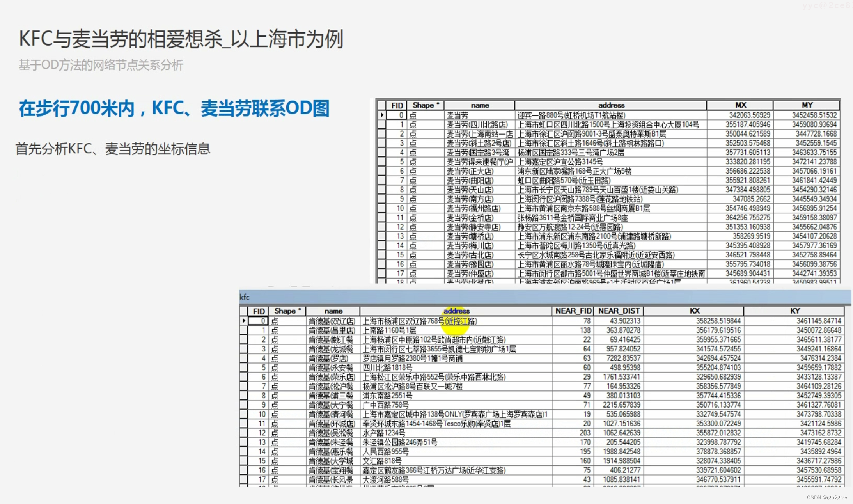Click the select-all corner box of kfc table

coord(244,311)
